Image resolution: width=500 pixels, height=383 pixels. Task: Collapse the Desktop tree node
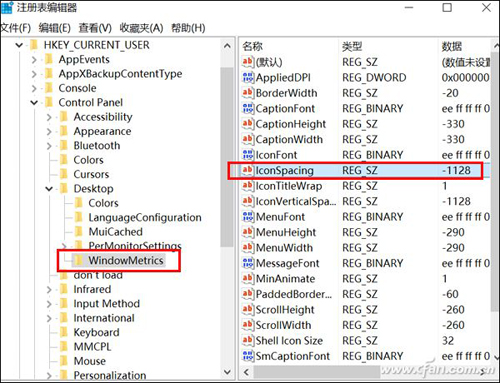point(49,189)
